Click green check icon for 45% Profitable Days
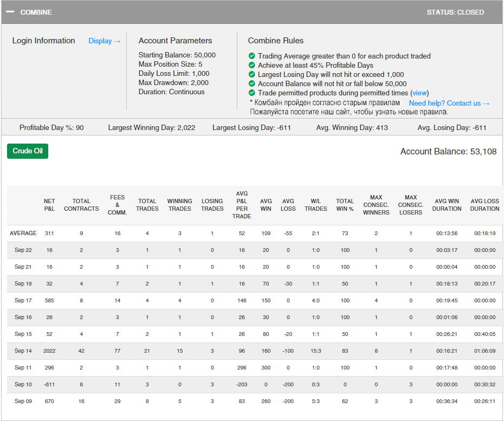The width and height of the screenshot is (504, 421). 252,65
